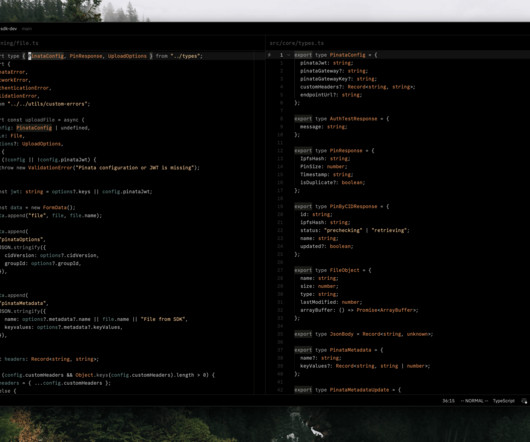Viewport: 530px width, 442px height.
Task: Click 'FileObject' type declaration
Action: coord(344,270)
